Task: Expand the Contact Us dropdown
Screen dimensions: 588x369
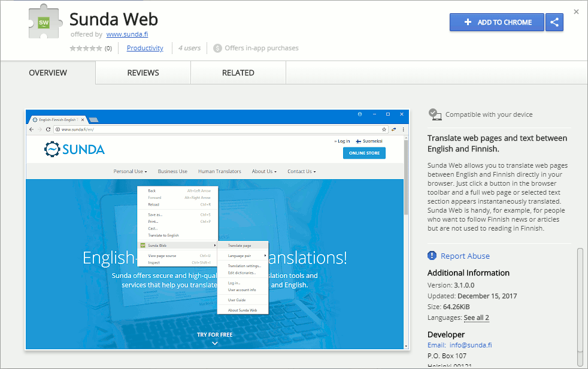Action: (x=302, y=171)
